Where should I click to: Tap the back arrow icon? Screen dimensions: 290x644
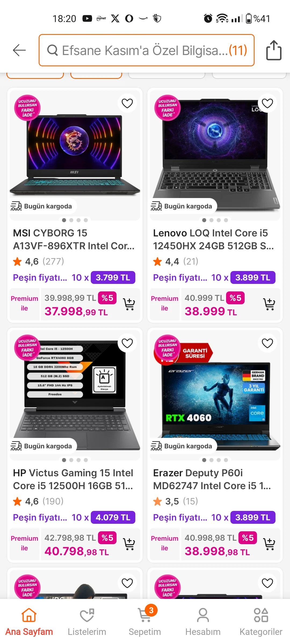19,50
